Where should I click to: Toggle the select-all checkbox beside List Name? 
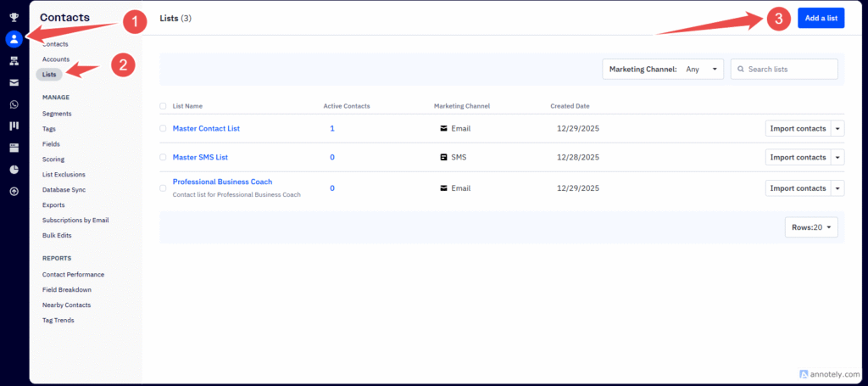pos(164,107)
